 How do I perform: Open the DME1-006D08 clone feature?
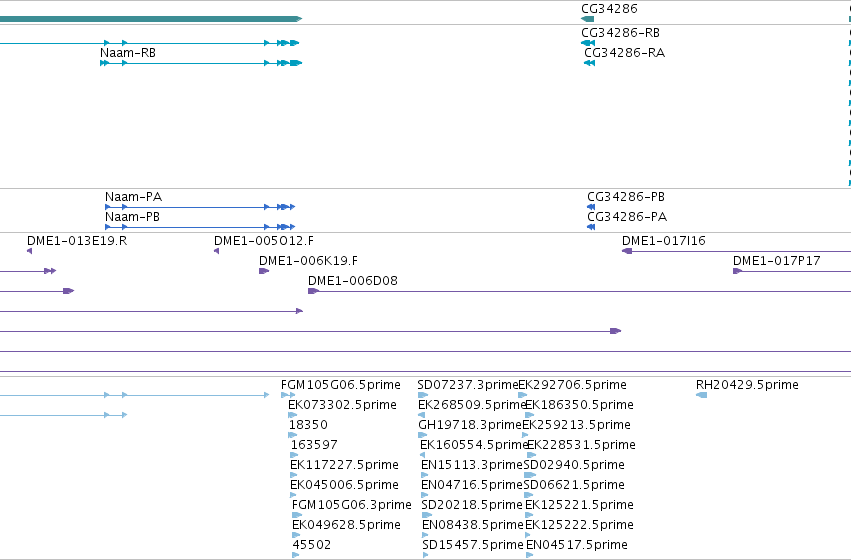coord(579,291)
